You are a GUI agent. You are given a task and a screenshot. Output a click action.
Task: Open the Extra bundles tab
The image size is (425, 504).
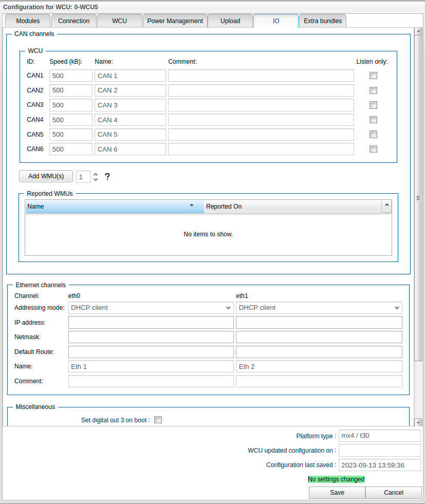(323, 21)
